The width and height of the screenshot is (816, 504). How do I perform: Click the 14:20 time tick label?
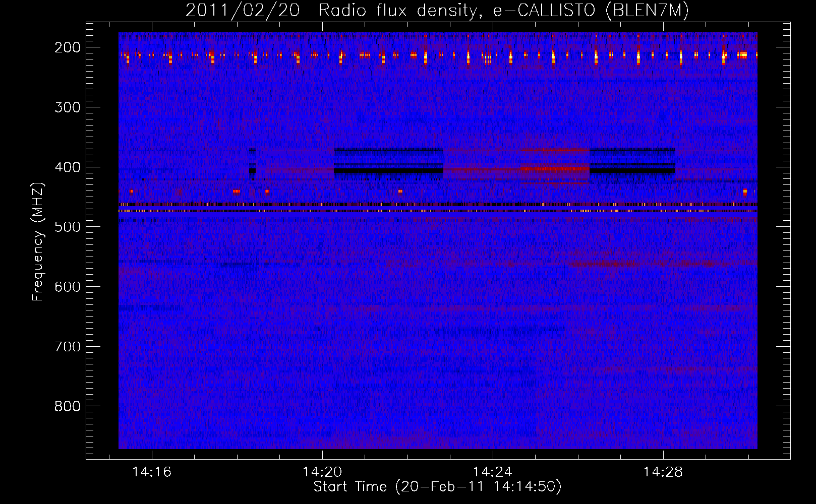322,472
